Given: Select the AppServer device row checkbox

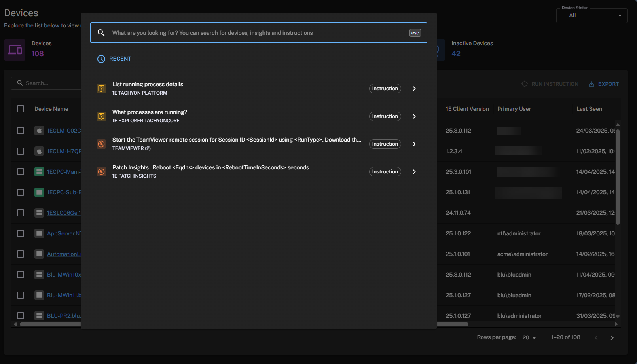Looking at the screenshot, I should point(21,233).
